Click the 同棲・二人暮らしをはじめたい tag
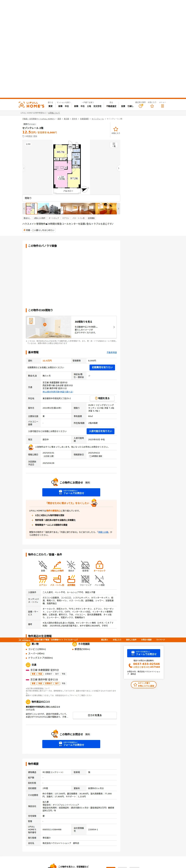Viewport: 186px width, 868px height. tap(39, 230)
